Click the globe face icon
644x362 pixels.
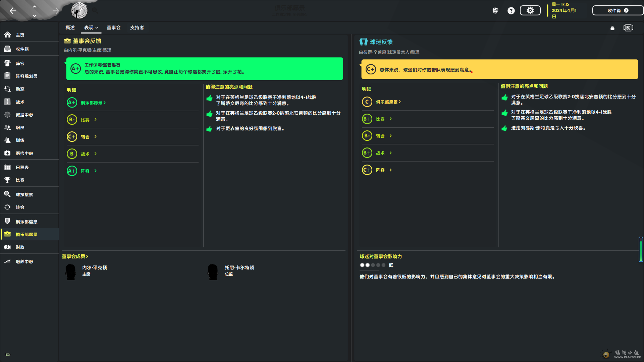(x=495, y=11)
